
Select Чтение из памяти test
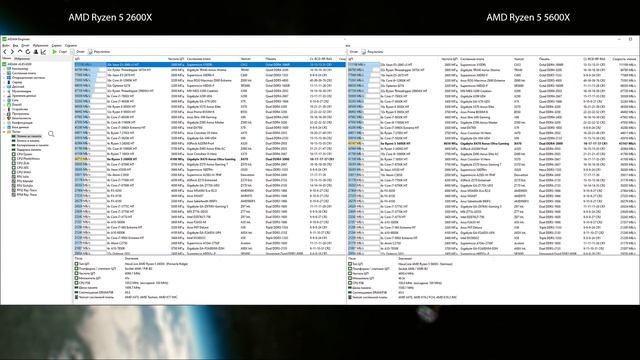pos(27,136)
